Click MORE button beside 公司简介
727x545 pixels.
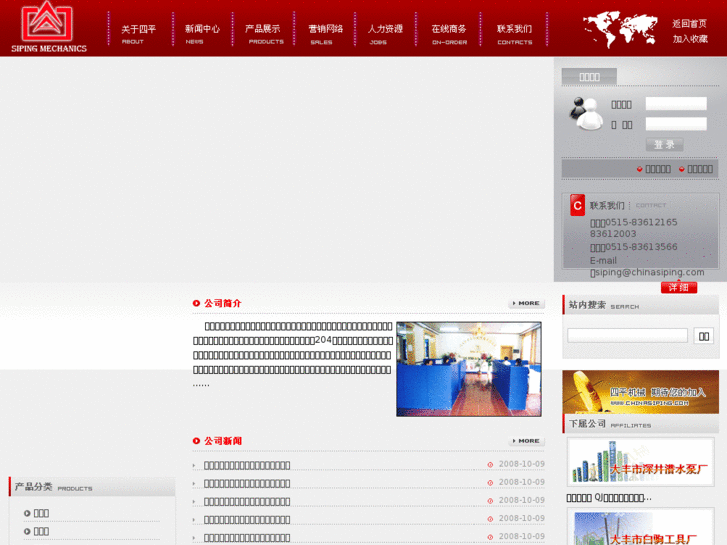(x=526, y=303)
